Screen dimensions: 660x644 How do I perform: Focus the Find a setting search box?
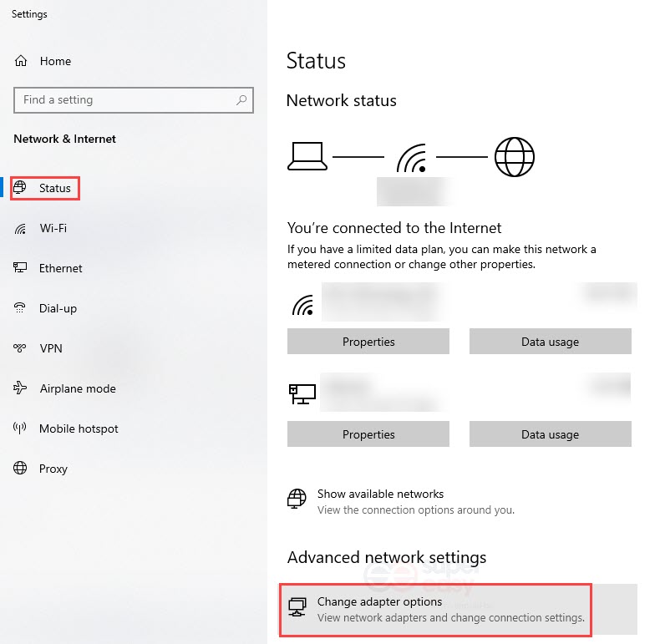pyautogui.click(x=125, y=100)
